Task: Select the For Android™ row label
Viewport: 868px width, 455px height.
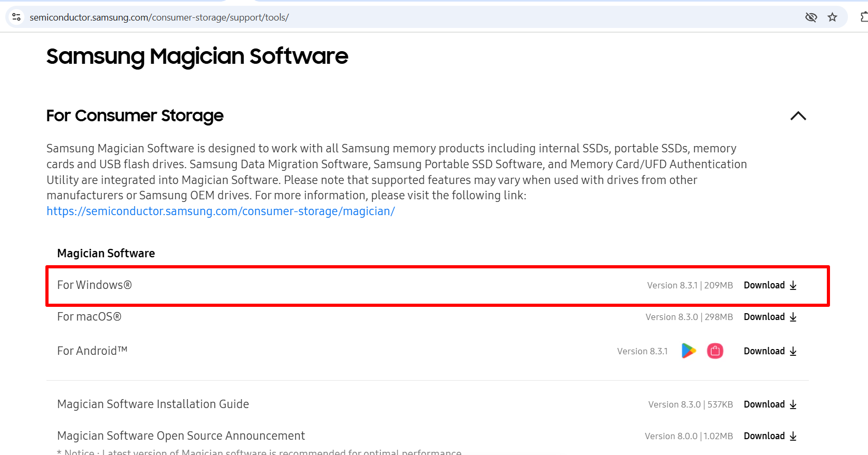Action: point(92,351)
